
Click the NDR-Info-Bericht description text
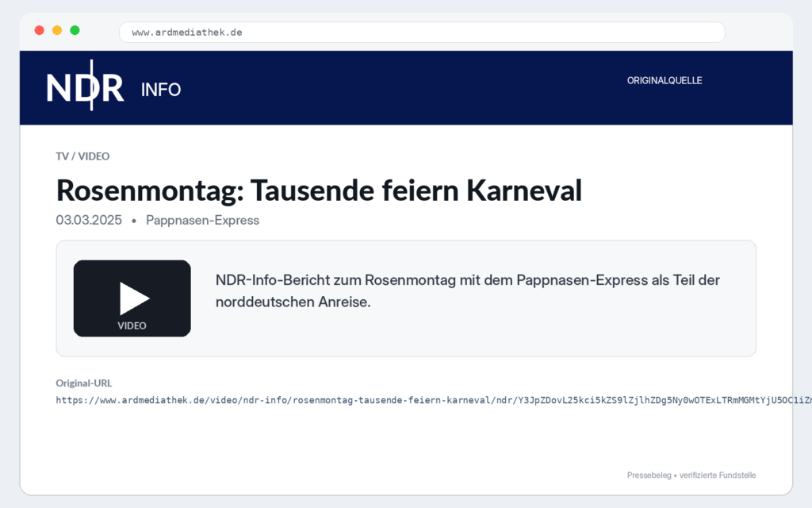click(468, 291)
